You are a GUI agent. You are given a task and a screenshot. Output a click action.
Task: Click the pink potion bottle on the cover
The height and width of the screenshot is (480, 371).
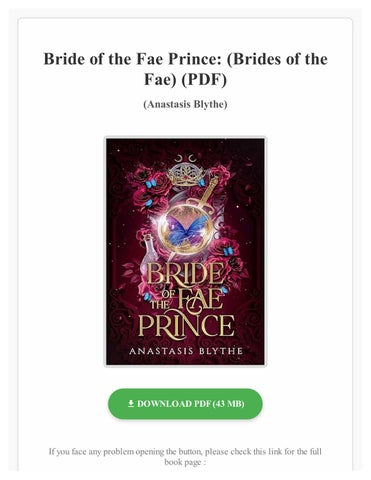pos(148,255)
